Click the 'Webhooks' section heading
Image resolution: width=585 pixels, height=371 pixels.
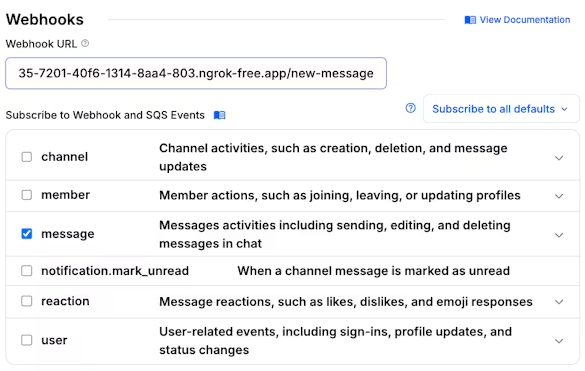(x=45, y=19)
